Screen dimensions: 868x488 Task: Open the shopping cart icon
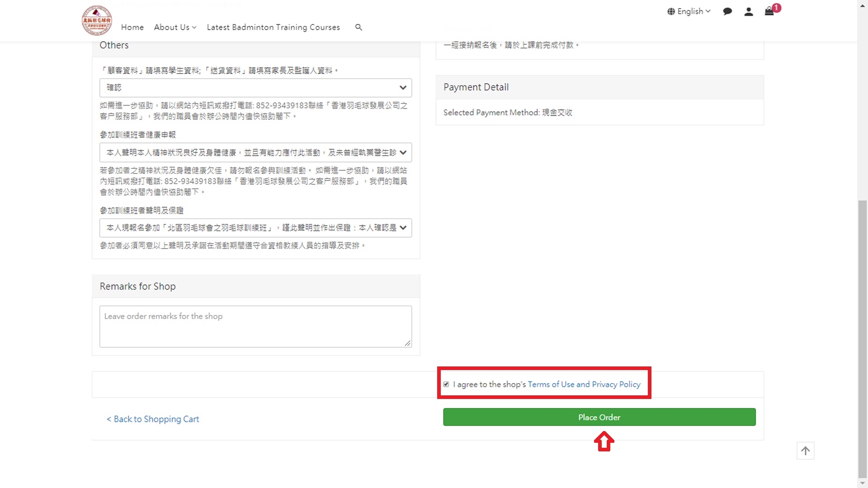point(769,12)
